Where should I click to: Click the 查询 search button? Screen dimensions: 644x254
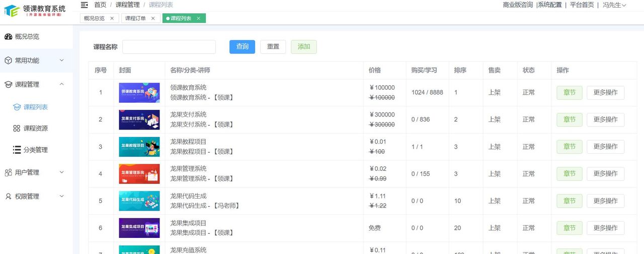pyautogui.click(x=242, y=47)
